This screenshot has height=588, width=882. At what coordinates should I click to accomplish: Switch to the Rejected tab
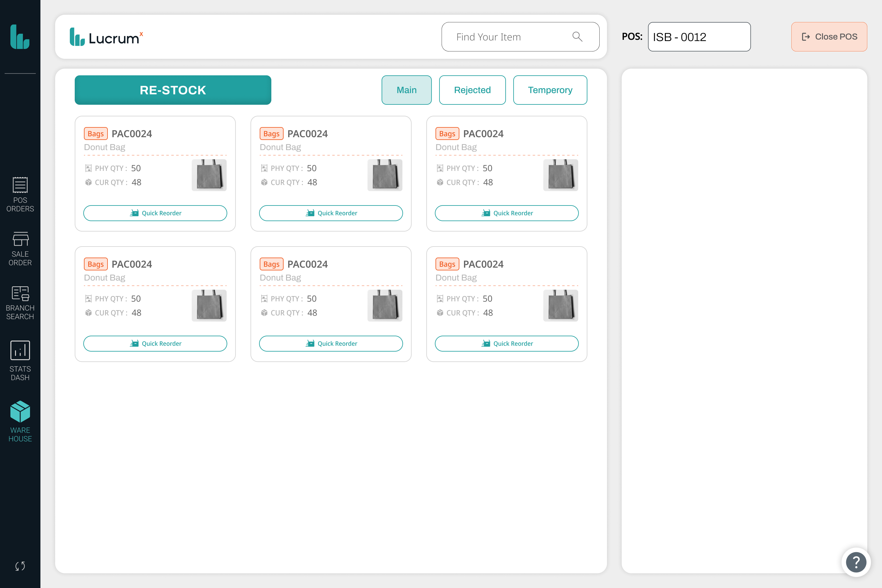coord(472,90)
